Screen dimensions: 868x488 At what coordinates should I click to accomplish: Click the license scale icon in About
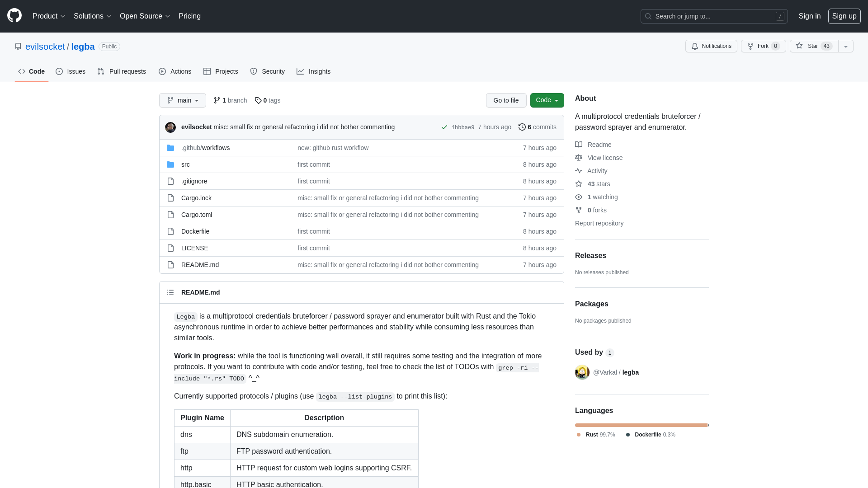[579, 158]
